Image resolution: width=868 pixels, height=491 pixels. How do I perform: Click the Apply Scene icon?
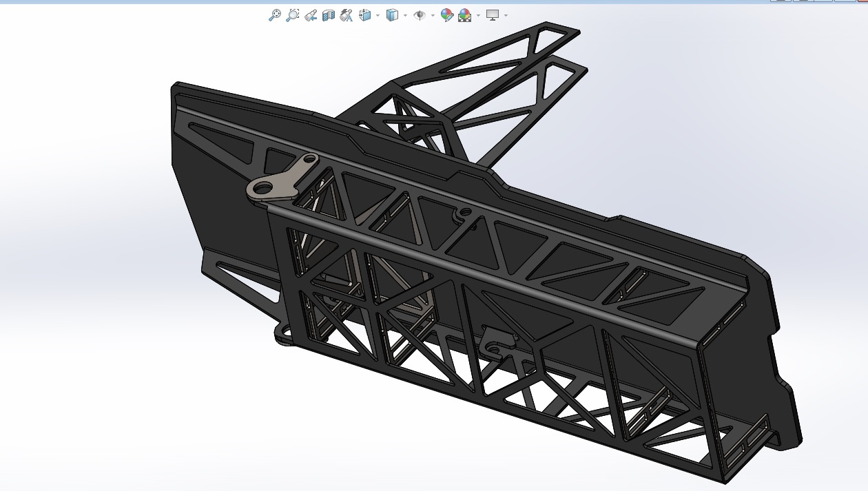[465, 15]
